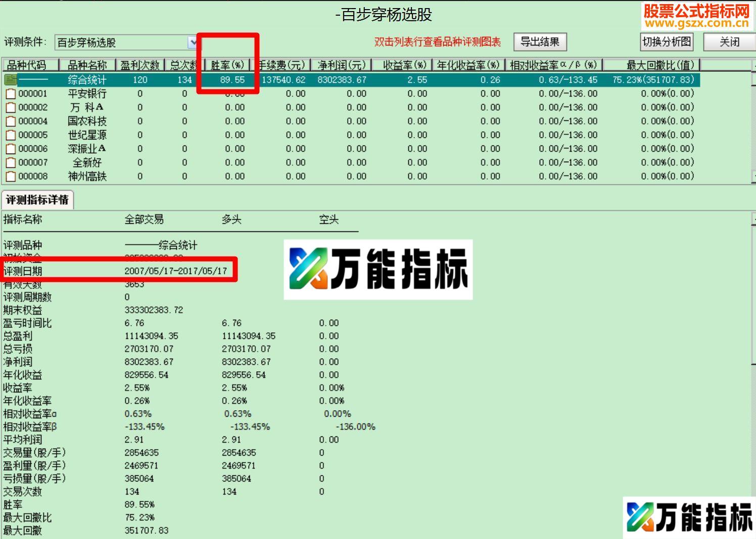Click the 胜率(%) column header
The height and width of the screenshot is (539, 756).
(228, 65)
